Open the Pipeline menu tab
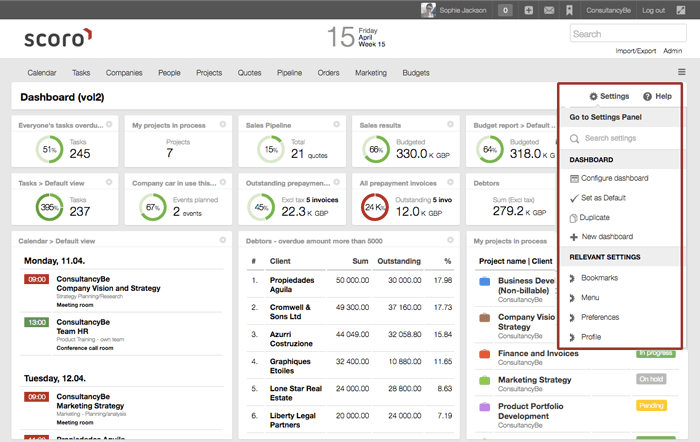 click(x=289, y=73)
